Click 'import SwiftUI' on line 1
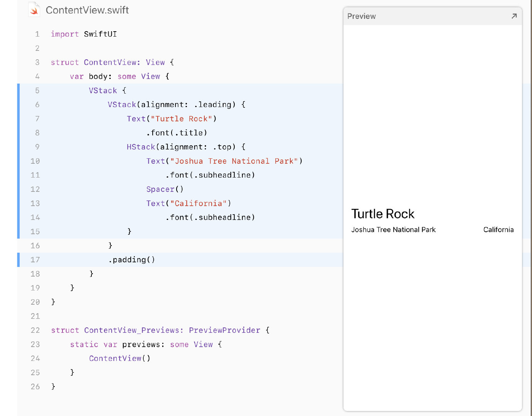 84,34
